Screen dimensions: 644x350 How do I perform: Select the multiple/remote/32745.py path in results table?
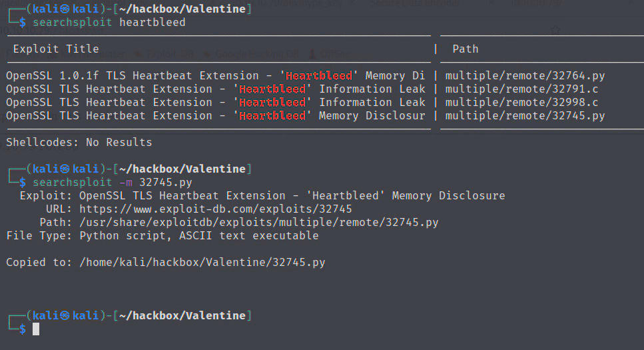click(x=524, y=115)
